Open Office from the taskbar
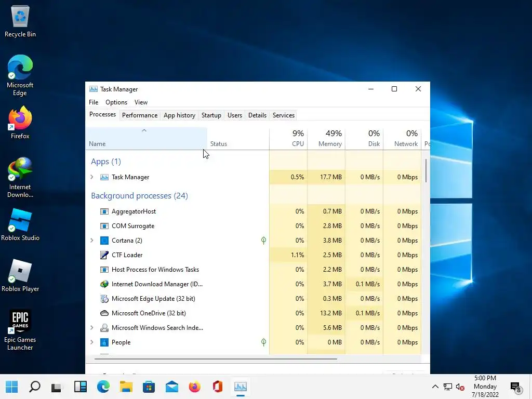This screenshot has height=399, width=532. pyautogui.click(x=218, y=387)
